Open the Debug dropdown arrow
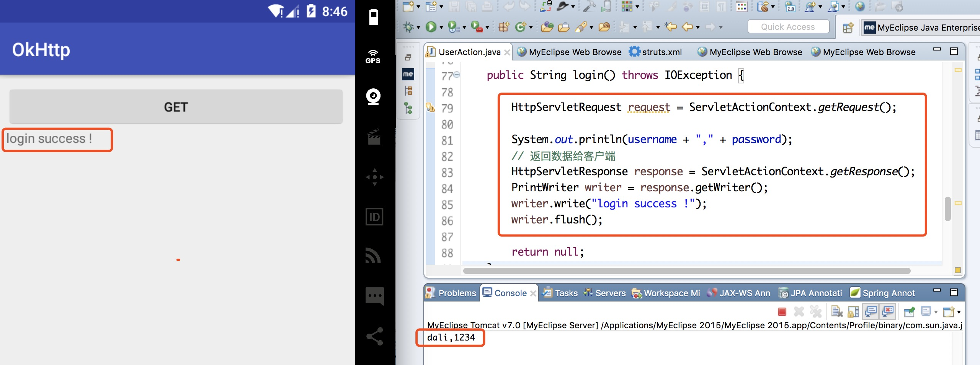 click(x=418, y=28)
